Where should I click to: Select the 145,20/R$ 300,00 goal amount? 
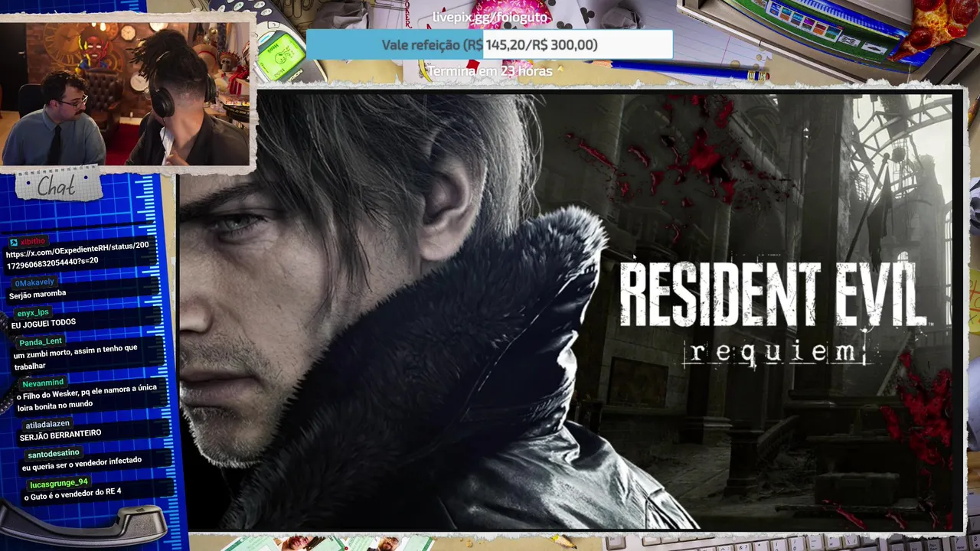pos(541,45)
